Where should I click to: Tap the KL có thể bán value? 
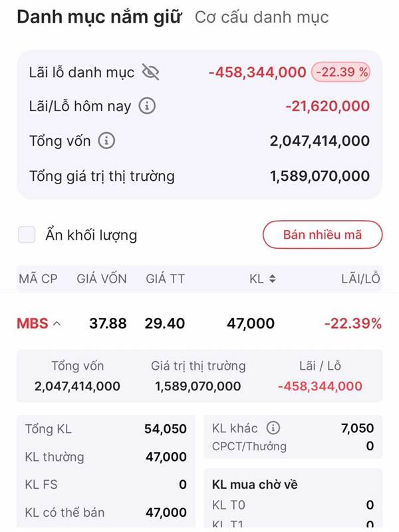click(166, 513)
